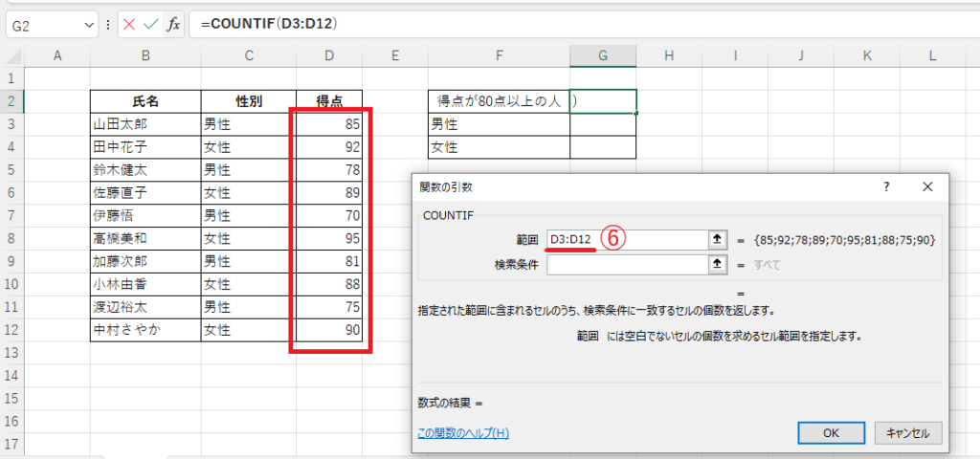Click the 範囲 field containing D3:D12

[627, 239]
